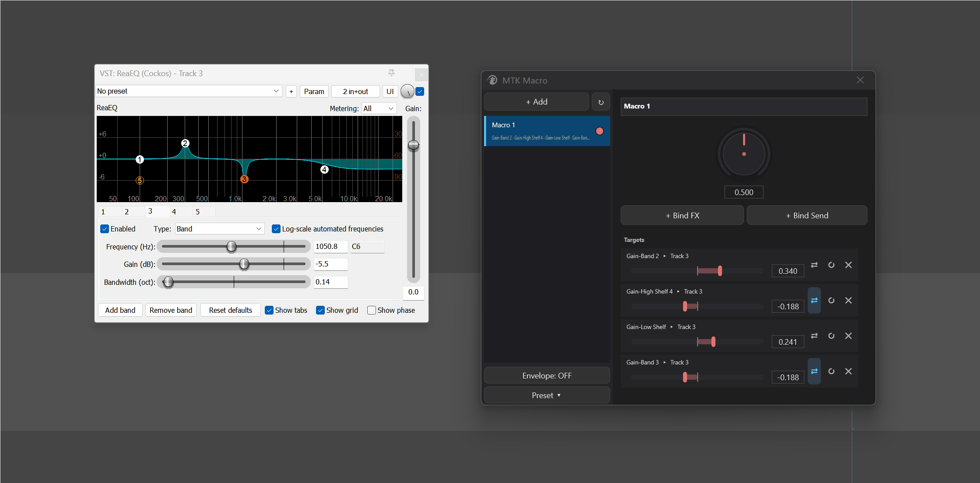Remove the Gain-Band 3 target

848,371
